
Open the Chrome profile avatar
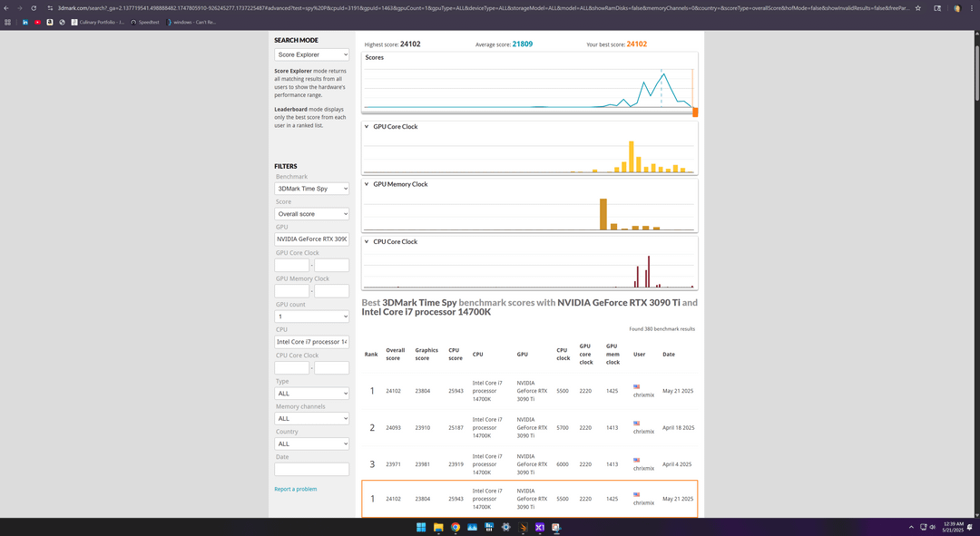coord(956,8)
